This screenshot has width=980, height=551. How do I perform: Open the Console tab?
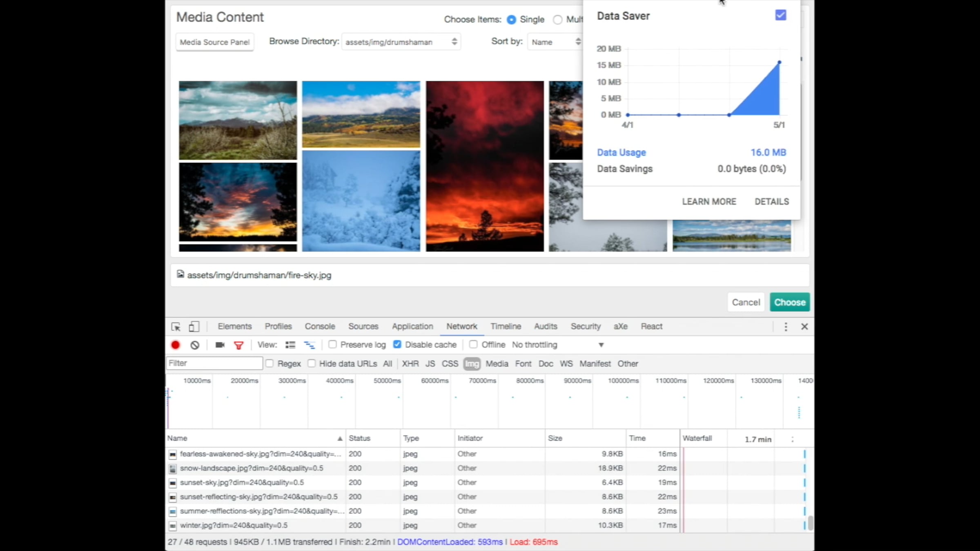tap(320, 327)
